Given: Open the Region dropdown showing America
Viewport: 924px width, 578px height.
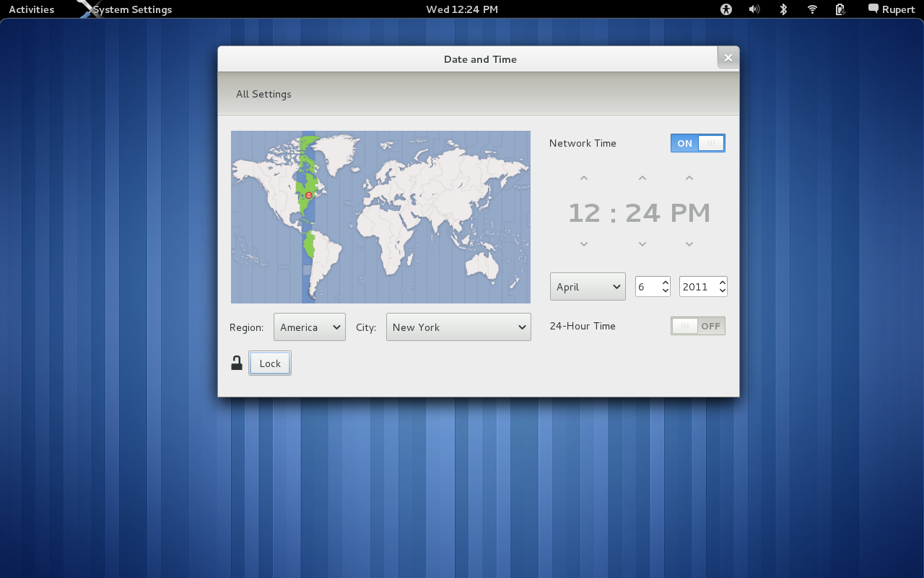Looking at the screenshot, I should tap(310, 327).
